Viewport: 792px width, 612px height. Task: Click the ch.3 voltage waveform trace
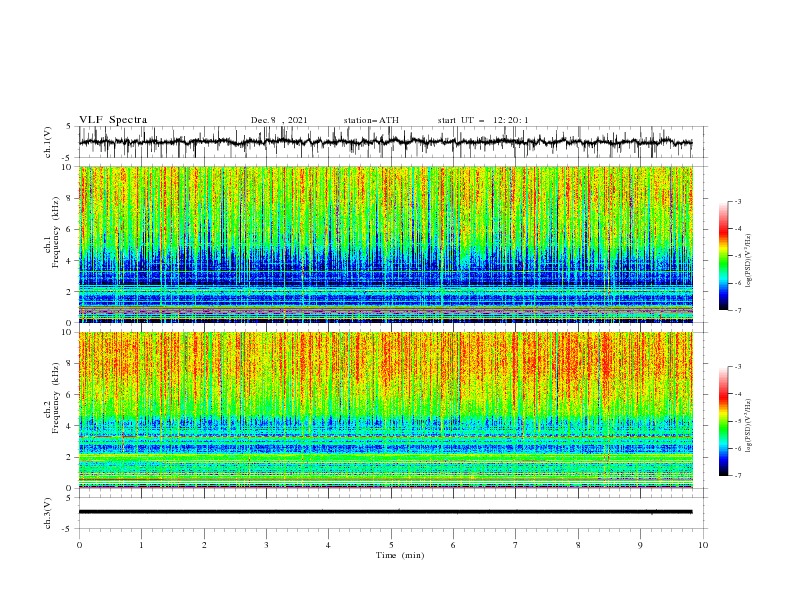pos(385,512)
